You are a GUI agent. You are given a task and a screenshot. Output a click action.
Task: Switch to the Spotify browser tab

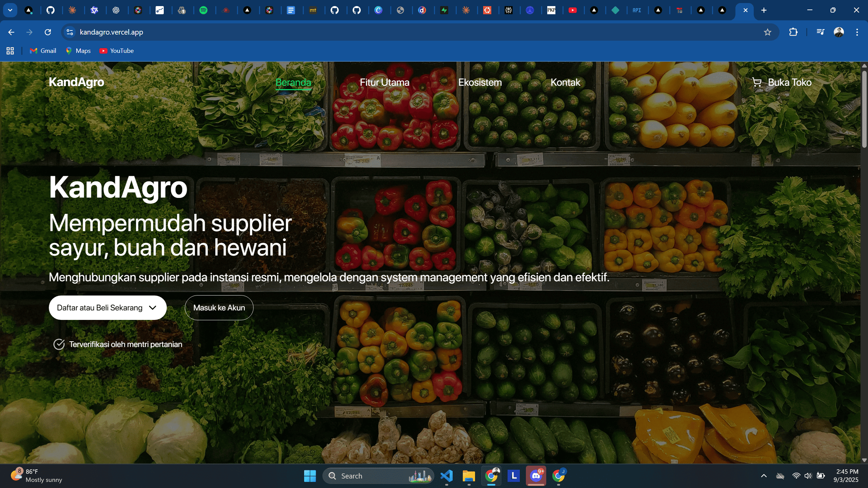[x=203, y=10]
